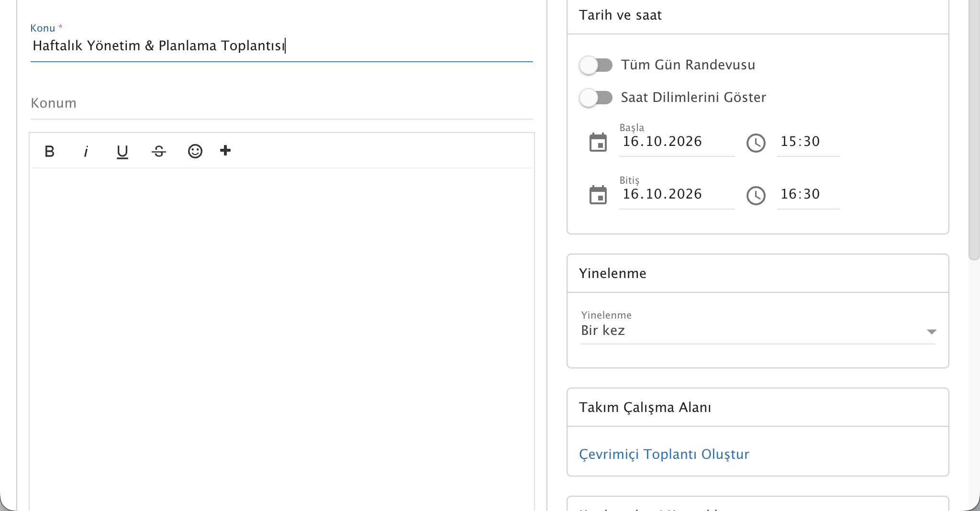Apply italic formatting in the editor
980x511 pixels.
coord(86,151)
